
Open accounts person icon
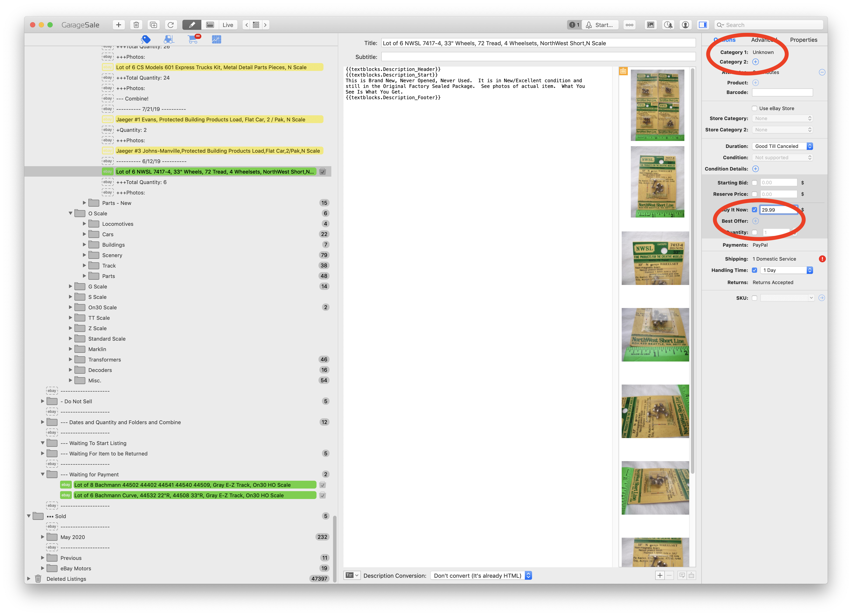(685, 25)
